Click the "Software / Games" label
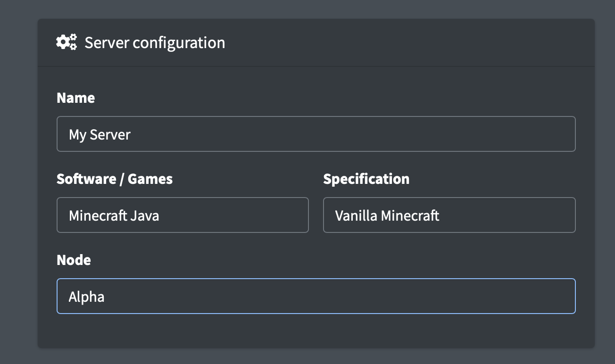615x364 pixels. (115, 179)
